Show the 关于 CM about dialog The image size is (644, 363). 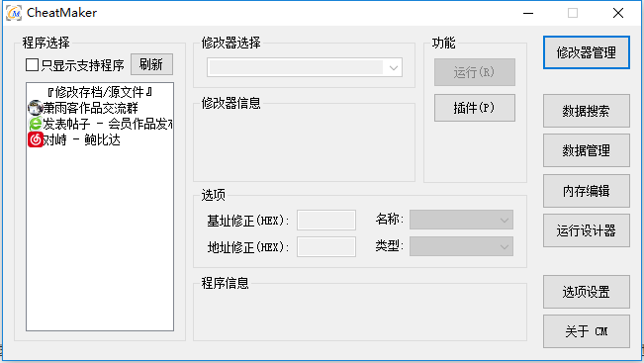[x=586, y=331]
